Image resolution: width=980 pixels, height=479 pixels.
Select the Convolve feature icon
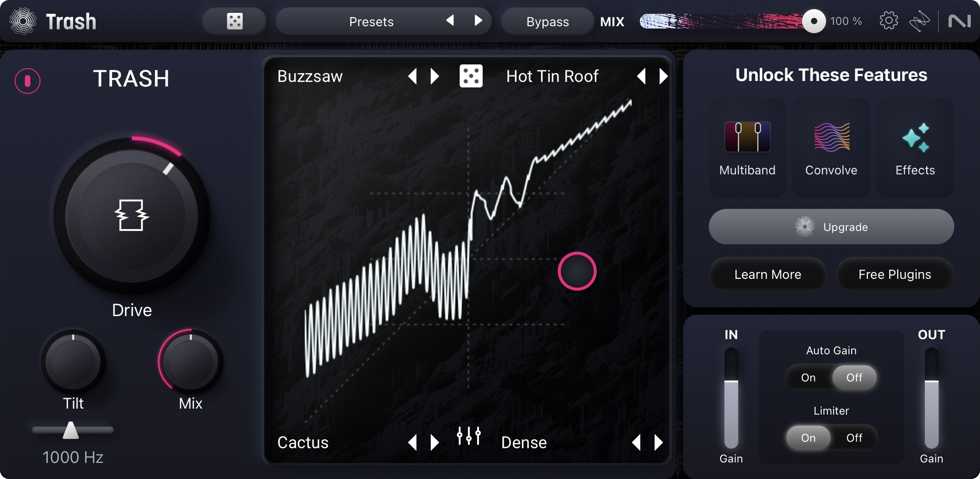tap(832, 137)
